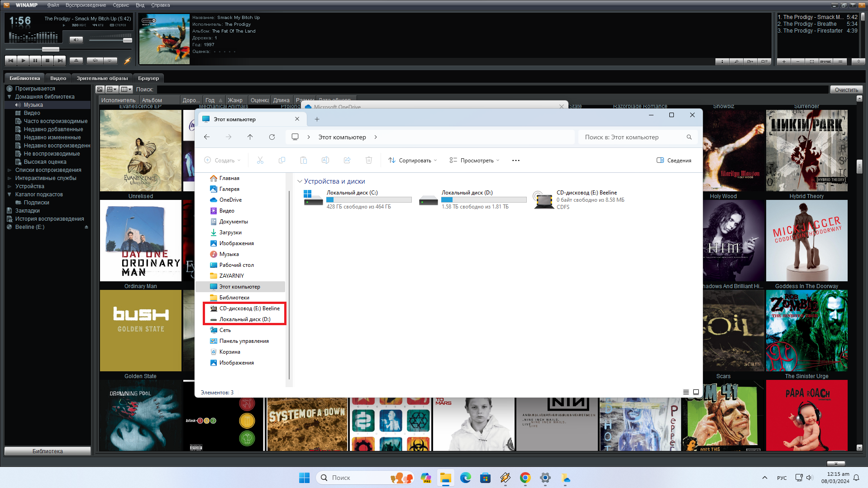Click the playlist selection button
Image resolution: width=868 pixels, height=488 pixels.
coord(812,62)
